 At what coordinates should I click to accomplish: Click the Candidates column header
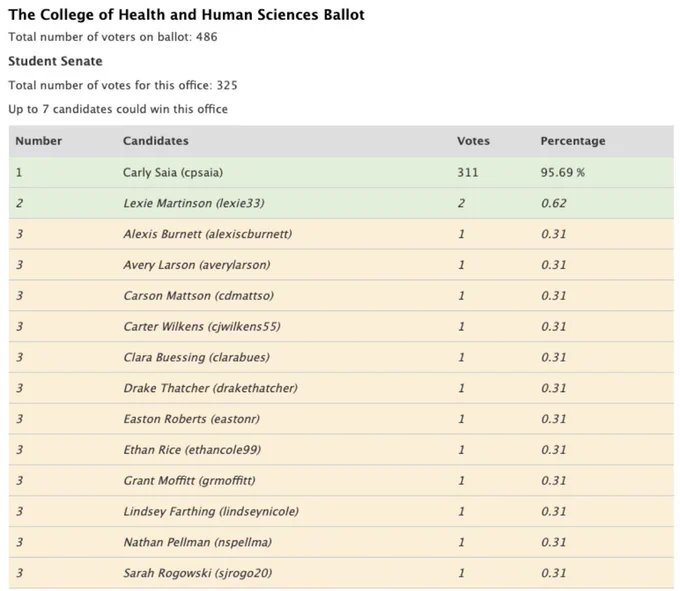point(156,141)
